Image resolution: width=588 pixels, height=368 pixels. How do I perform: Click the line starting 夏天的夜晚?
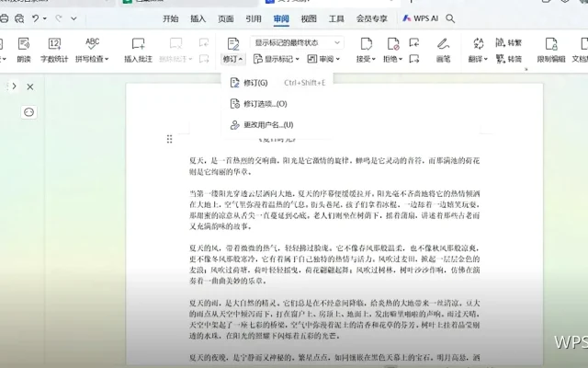pyautogui.click(x=334, y=357)
